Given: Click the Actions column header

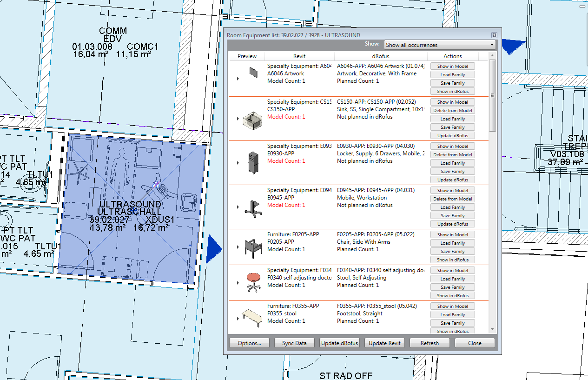Looking at the screenshot, I should click(x=452, y=56).
